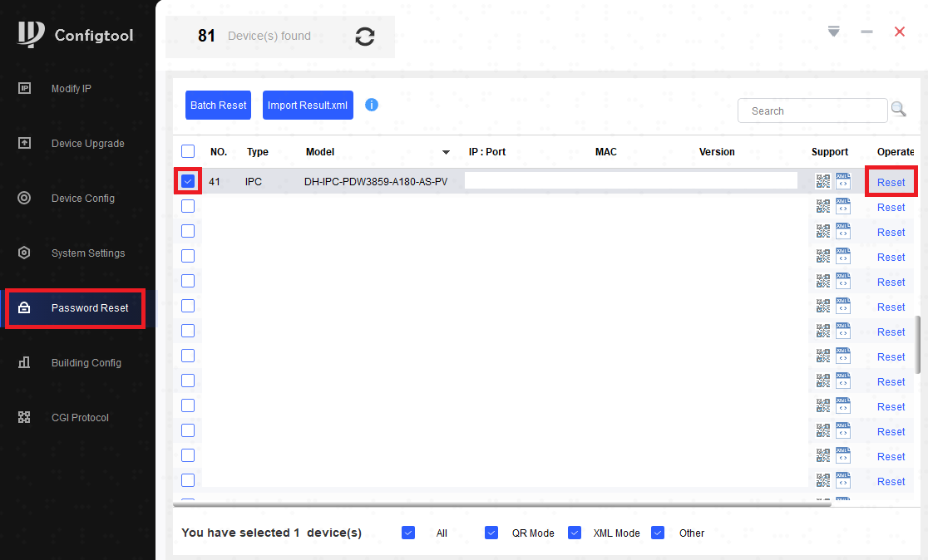This screenshot has height=560, width=928.
Task: Click the IPC type cell in row 41
Action: 254,181
